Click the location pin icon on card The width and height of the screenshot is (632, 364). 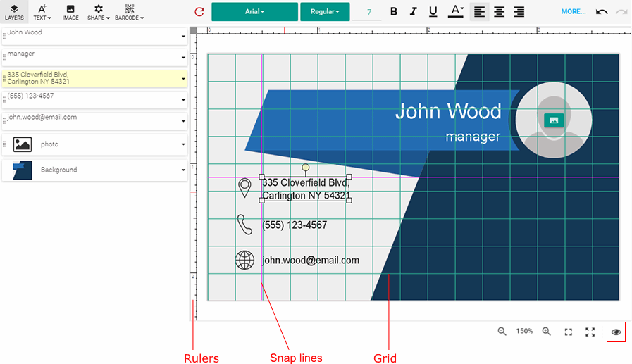244,188
